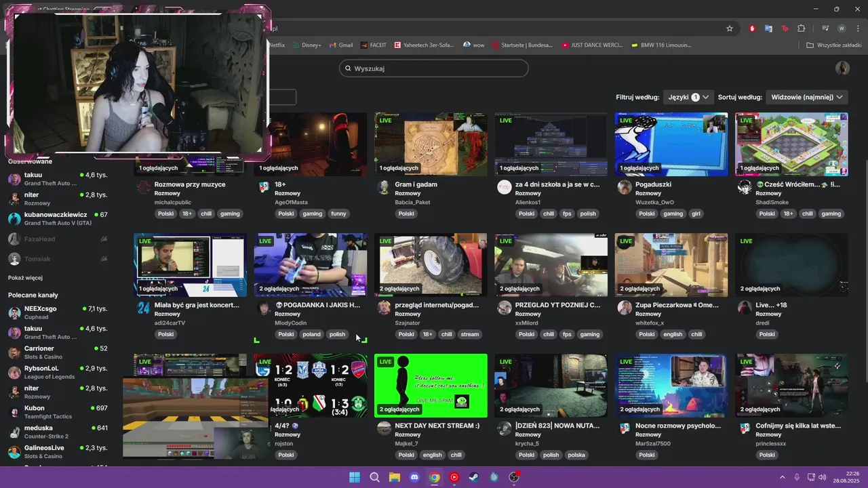Open offline FazaHead channel in sidebar
Viewport: 868px width, 488px height.
(58, 239)
